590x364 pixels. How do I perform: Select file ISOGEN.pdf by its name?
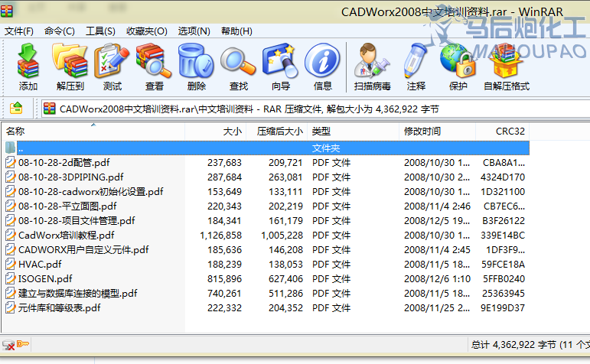[45, 279]
